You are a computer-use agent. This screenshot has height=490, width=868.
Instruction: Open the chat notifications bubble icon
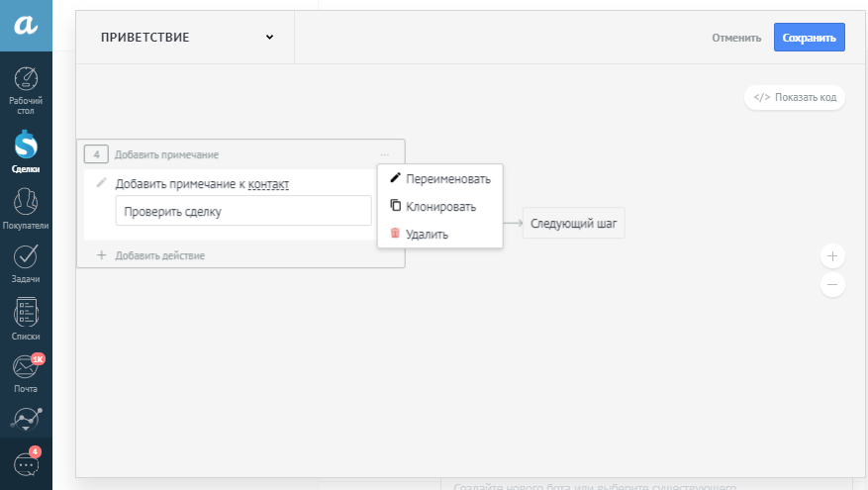[26, 463]
